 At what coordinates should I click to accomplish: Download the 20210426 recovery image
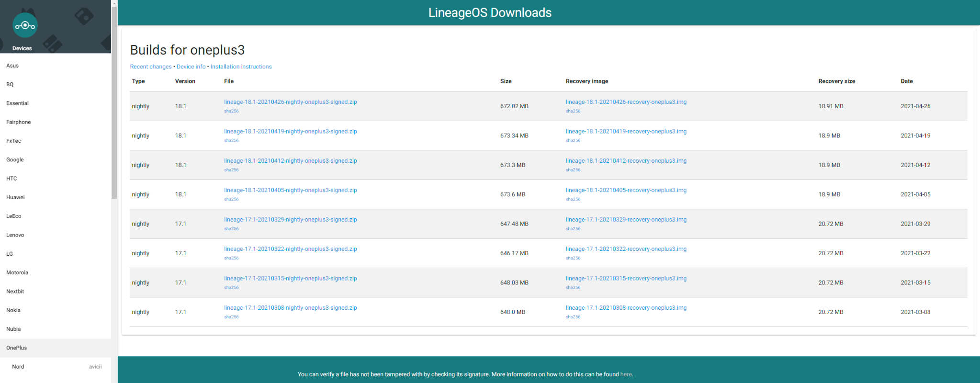coord(626,102)
